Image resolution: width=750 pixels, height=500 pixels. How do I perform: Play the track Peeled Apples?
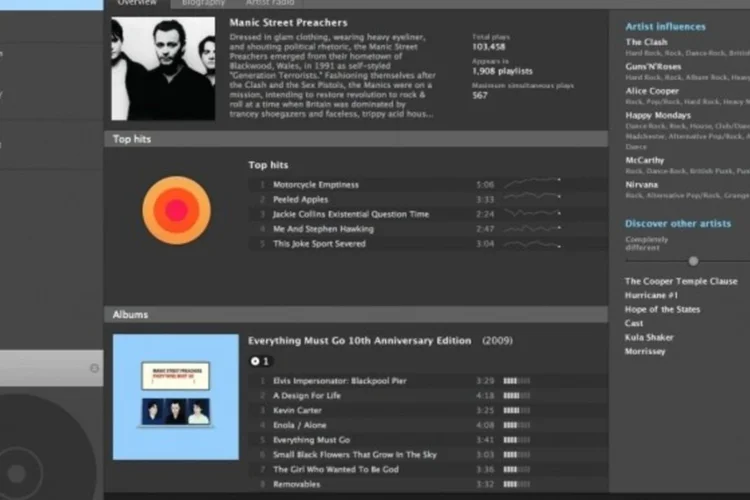pos(300,200)
